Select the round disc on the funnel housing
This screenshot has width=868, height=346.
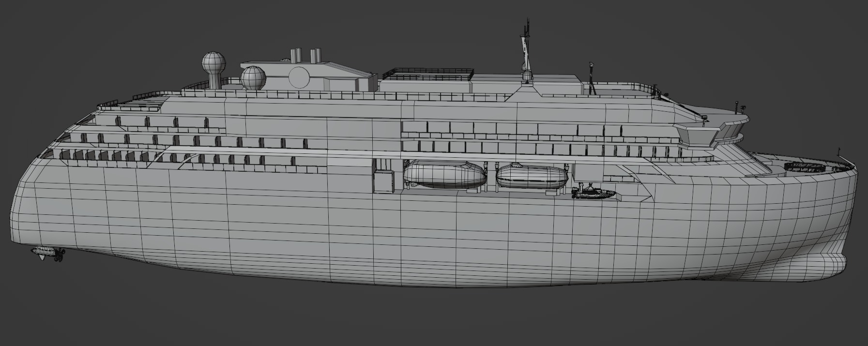299,77
